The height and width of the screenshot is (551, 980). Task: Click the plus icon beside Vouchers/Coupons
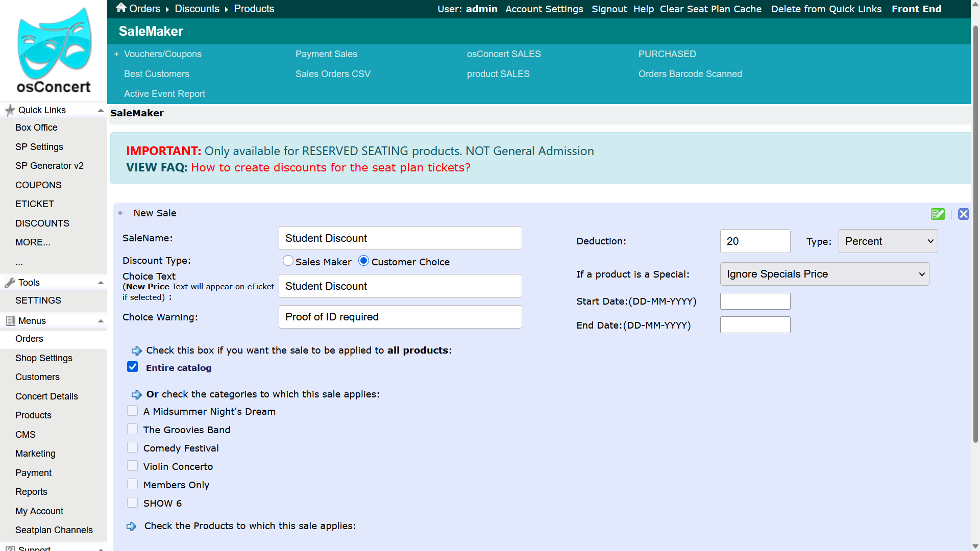(x=116, y=54)
